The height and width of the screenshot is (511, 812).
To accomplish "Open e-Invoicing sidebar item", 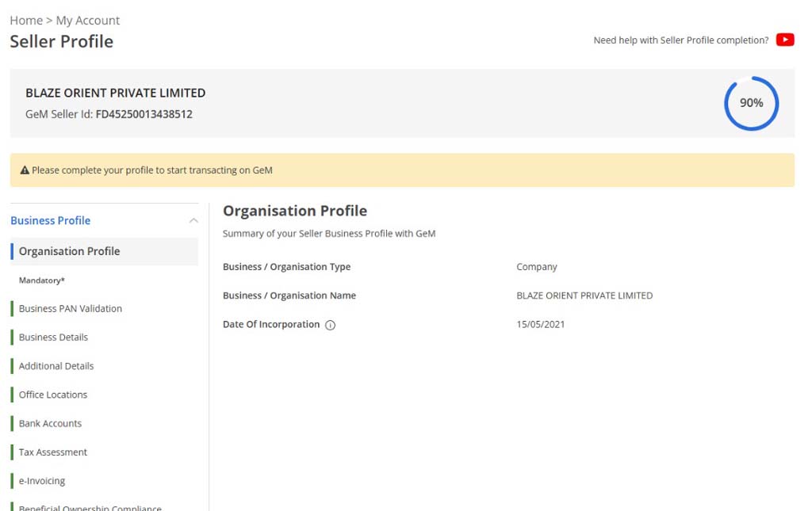I will pos(42,481).
